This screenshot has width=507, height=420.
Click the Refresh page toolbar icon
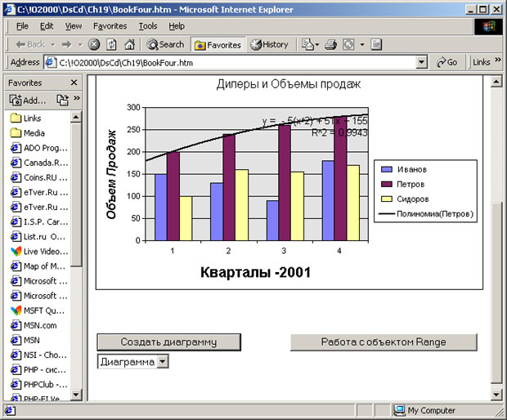(x=111, y=44)
